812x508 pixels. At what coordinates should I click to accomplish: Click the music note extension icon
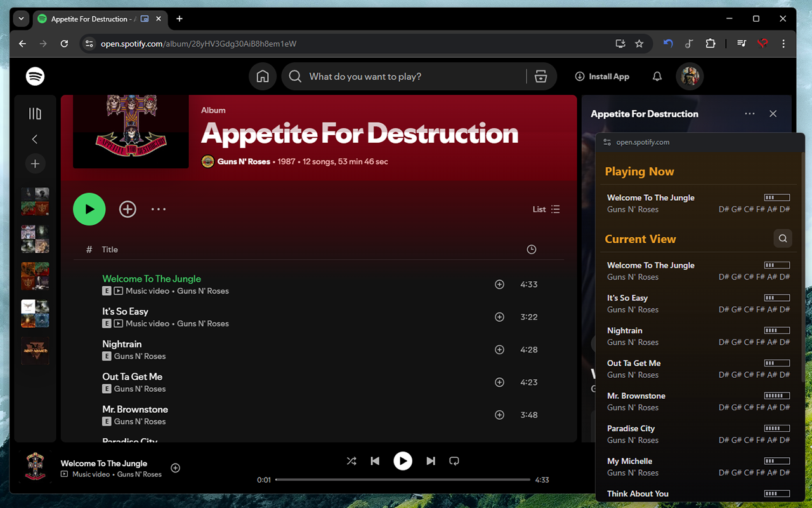(689, 44)
